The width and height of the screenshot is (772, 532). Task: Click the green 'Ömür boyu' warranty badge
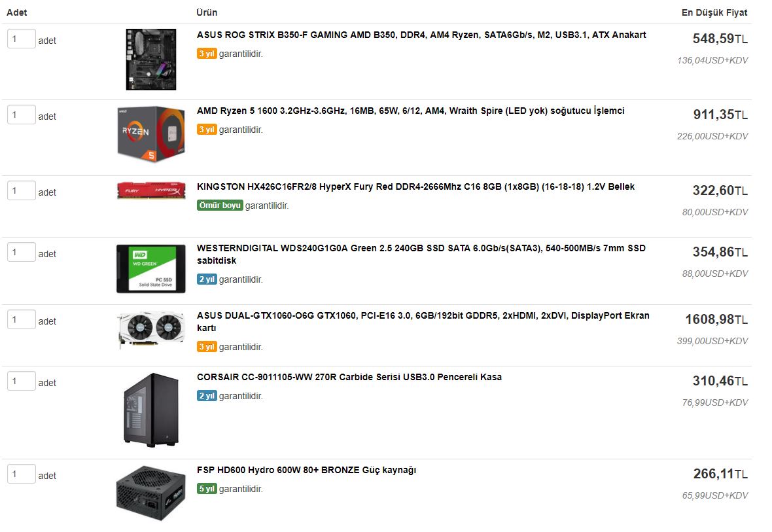[x=220, y=205]
